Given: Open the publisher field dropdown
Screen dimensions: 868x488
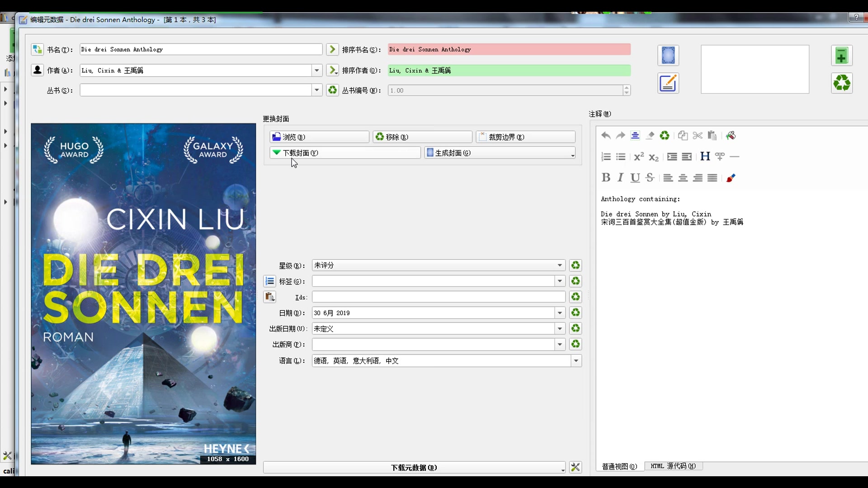Looking at the screenshot, I should [x=560, y=344].
